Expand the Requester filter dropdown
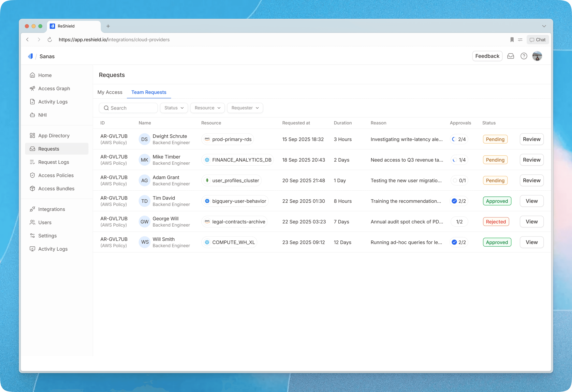Screen dimensions: 572x392 pyautogui.click(x=245, y=108)
